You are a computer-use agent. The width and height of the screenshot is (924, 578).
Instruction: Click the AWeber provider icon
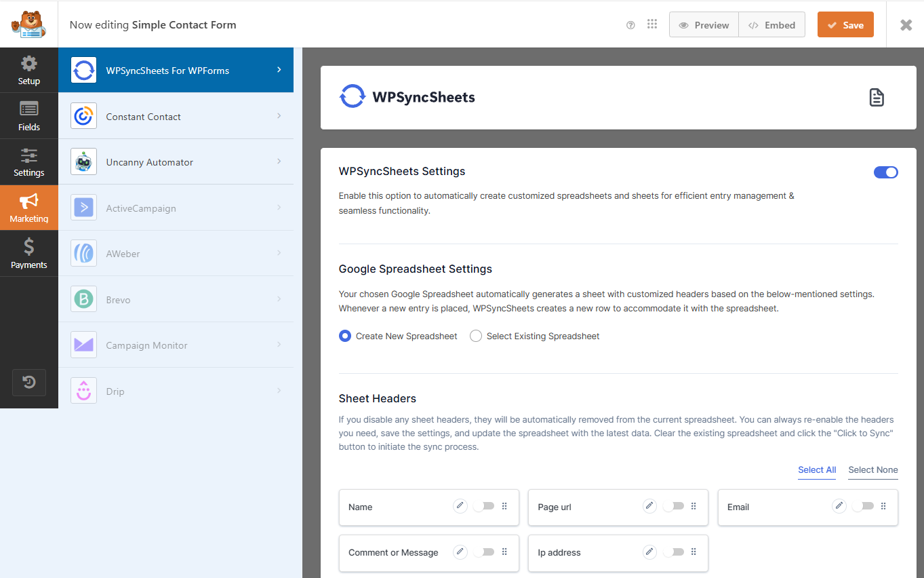click(x=84, y=253)
